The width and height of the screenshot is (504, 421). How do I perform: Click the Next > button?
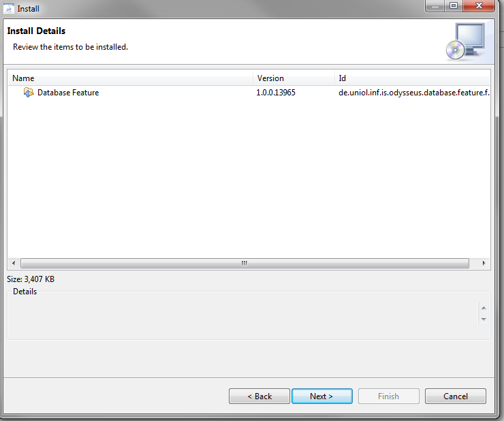(321, 396)
